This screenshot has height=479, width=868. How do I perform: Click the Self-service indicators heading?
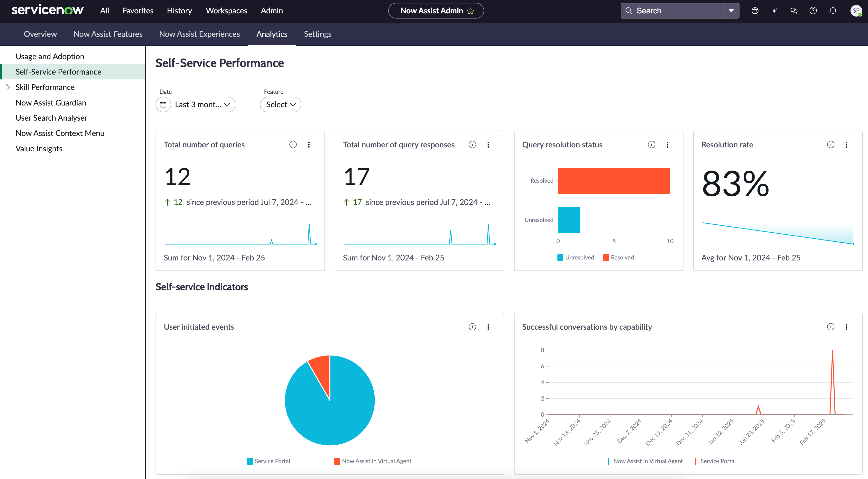202,287
